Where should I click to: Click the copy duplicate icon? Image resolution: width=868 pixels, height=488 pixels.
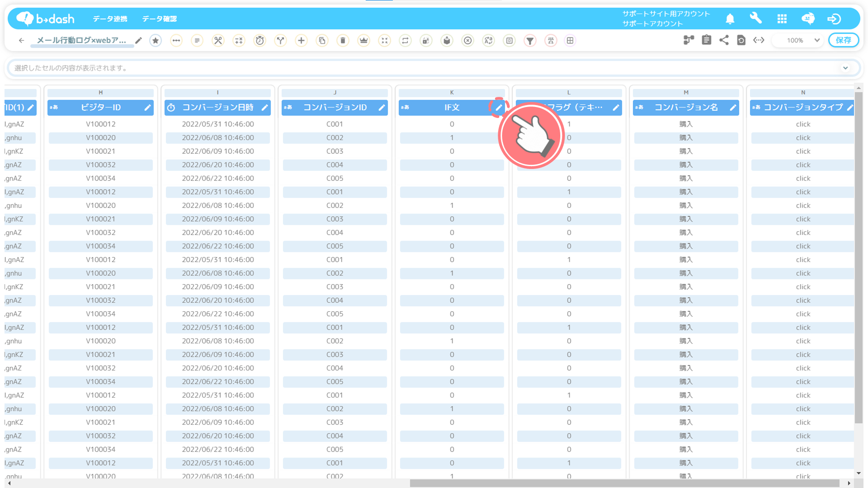(x=322, y=40)
